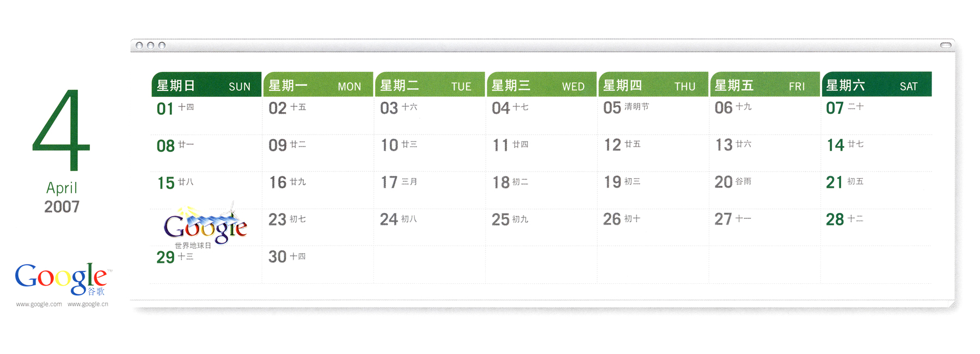The height and width of the screenshot is (354, 980).
Task: Select date 29 十三
Action: pos(175,257)
